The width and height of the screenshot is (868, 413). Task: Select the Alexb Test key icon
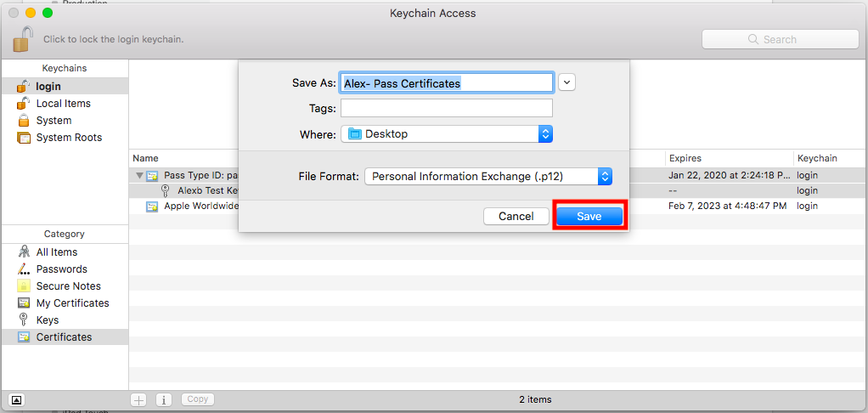pos(165,190)
